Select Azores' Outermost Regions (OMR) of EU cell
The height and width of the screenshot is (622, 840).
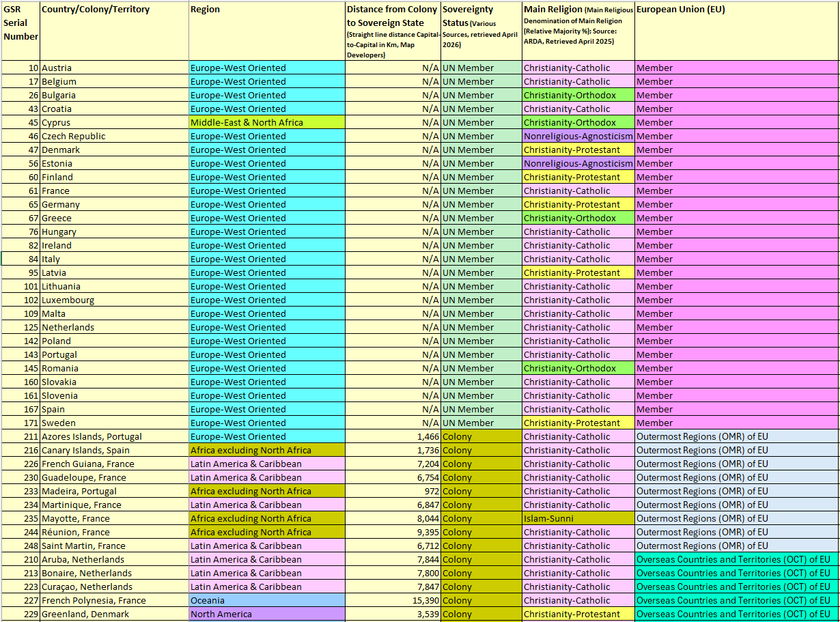737,436
